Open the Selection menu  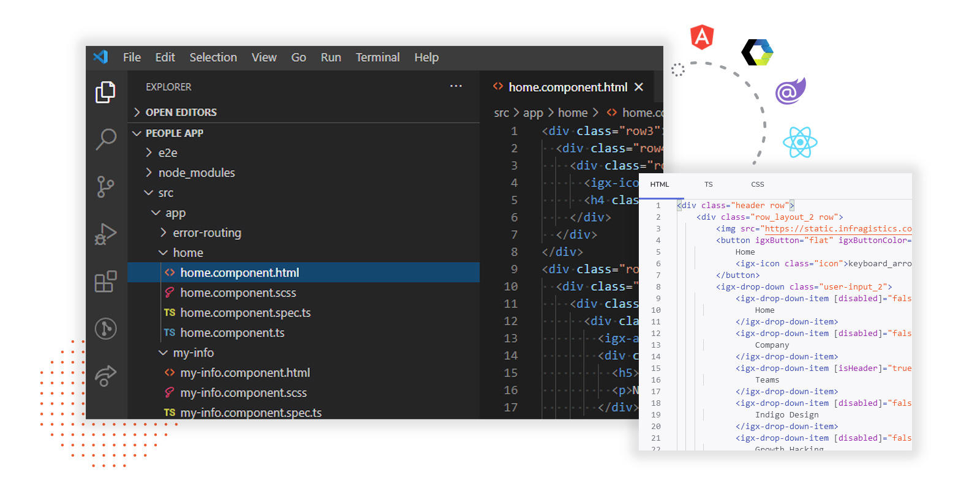[x=213, y=58]
